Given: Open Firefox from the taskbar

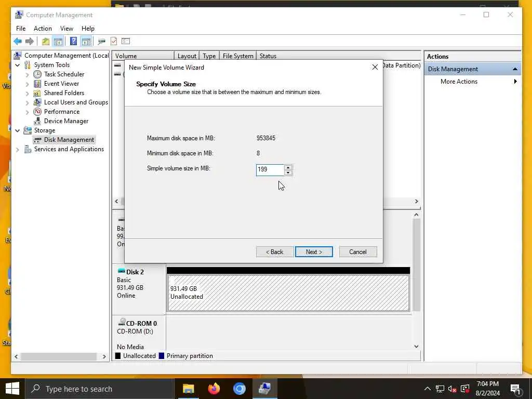Looking at the screenshot, I should [214, 389].
